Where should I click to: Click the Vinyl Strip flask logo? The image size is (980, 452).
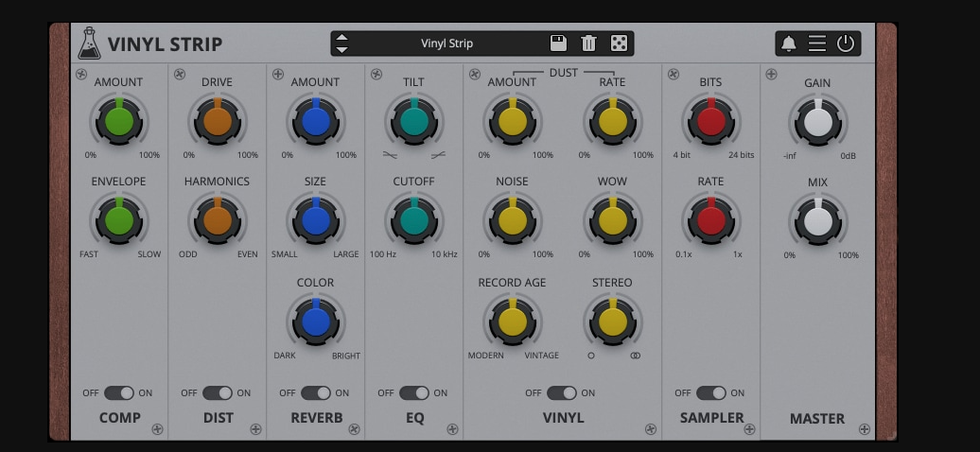pos(89,43)
